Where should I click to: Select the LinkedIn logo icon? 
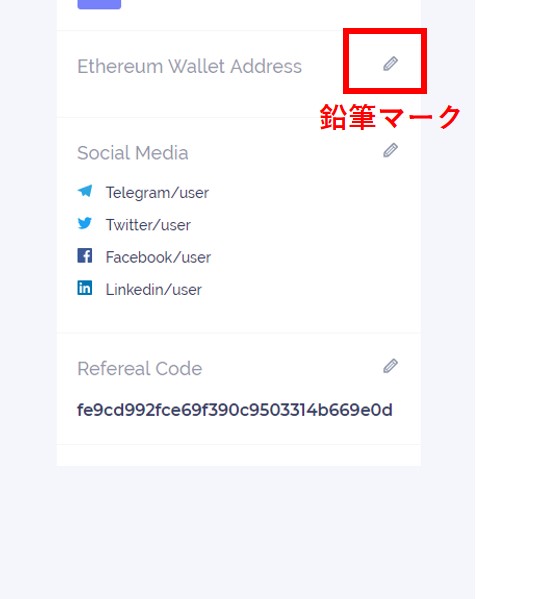tap(85, 288)
